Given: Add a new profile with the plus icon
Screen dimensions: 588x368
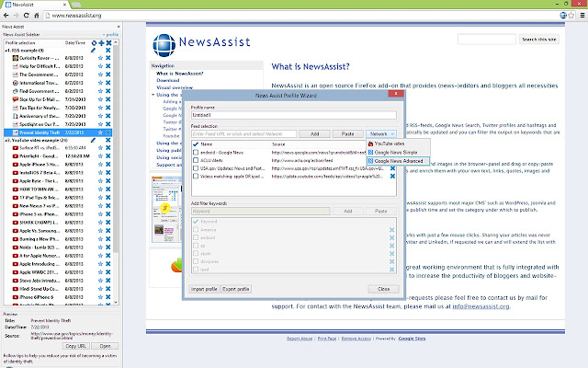Looking at the screenshot, I should point(101,43).
